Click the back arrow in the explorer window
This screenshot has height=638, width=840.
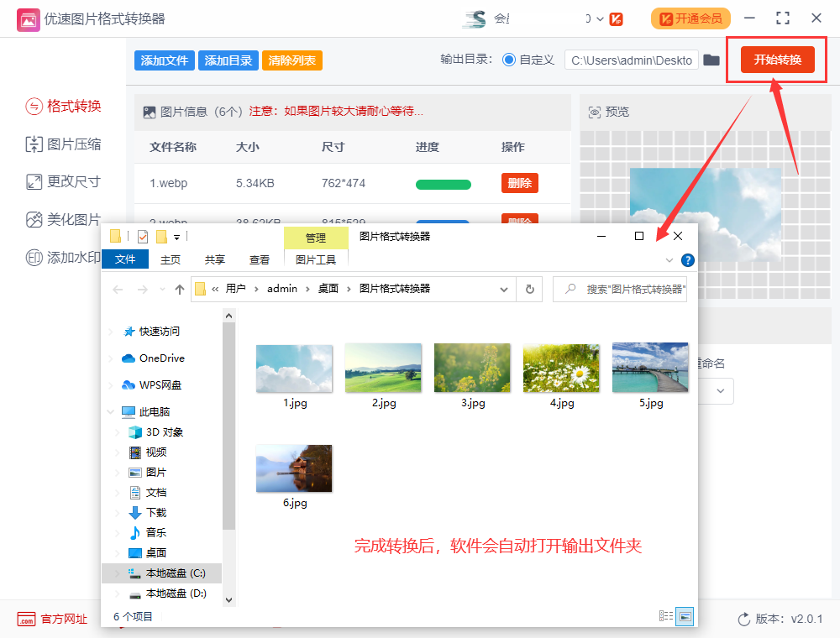(x=118, y=288)
